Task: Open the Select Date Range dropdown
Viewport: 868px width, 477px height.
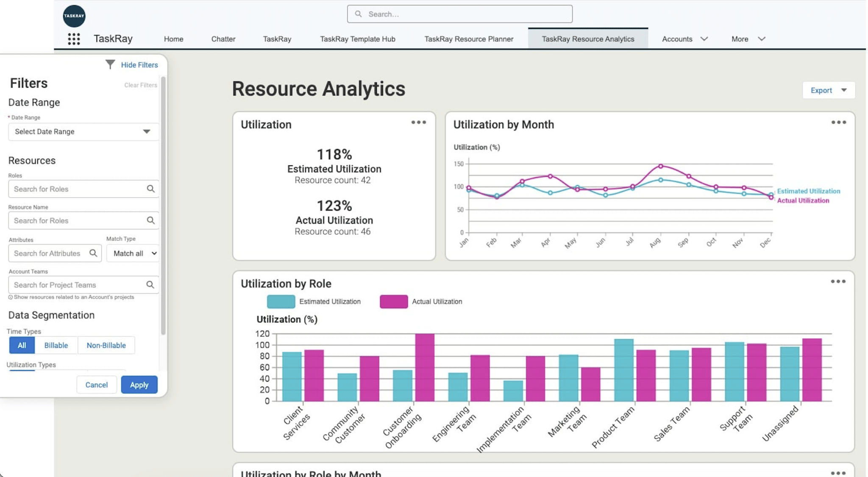Action: pos(83,132)
